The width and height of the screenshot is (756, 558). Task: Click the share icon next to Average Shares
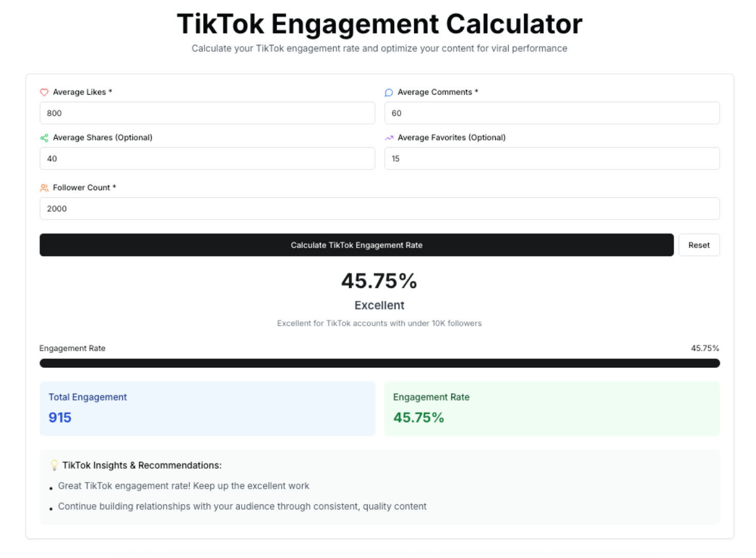click(44, 137)
